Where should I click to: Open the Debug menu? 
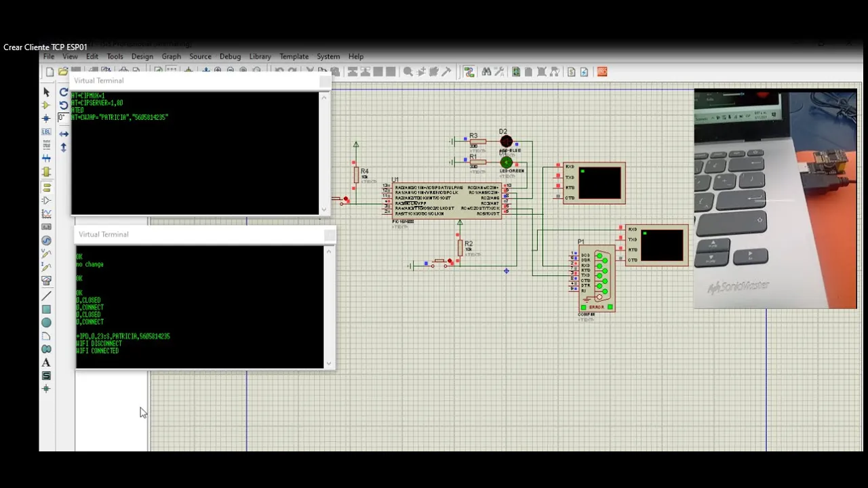[x=230, y=56]
